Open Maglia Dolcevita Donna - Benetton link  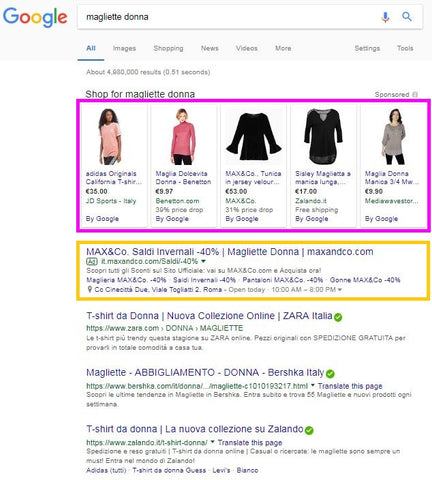[x=183, y=178]
